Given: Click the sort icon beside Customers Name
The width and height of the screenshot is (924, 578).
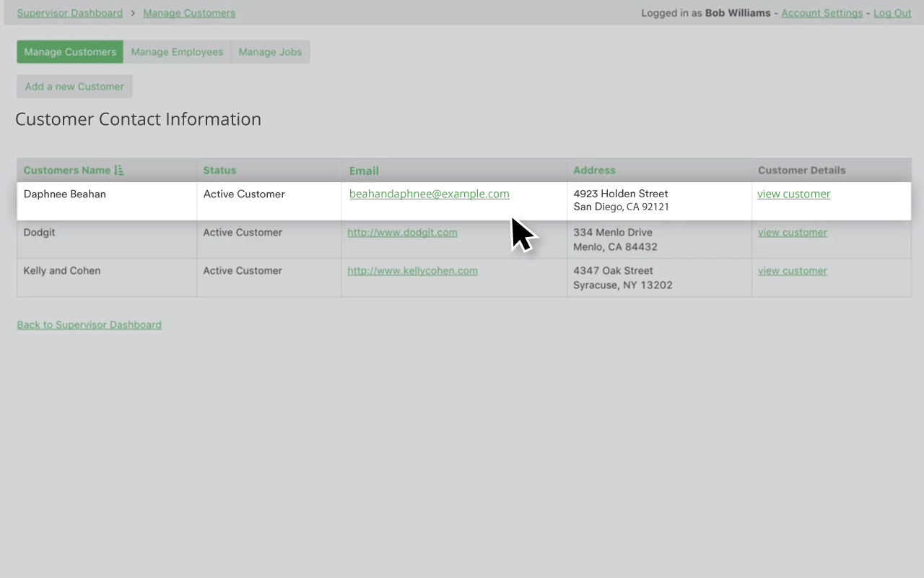Looking at the screenshot, I should click(119, 171).
